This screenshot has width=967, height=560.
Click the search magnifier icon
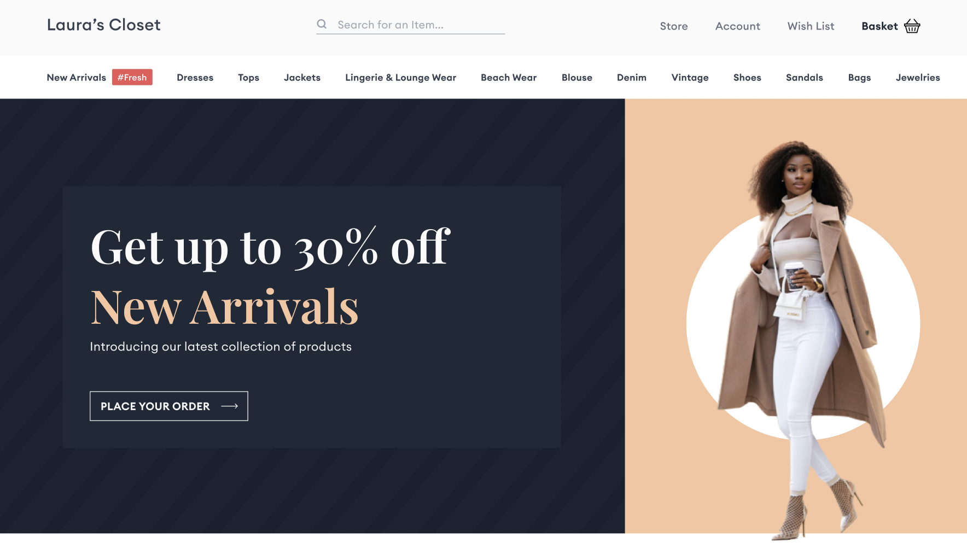322,24
